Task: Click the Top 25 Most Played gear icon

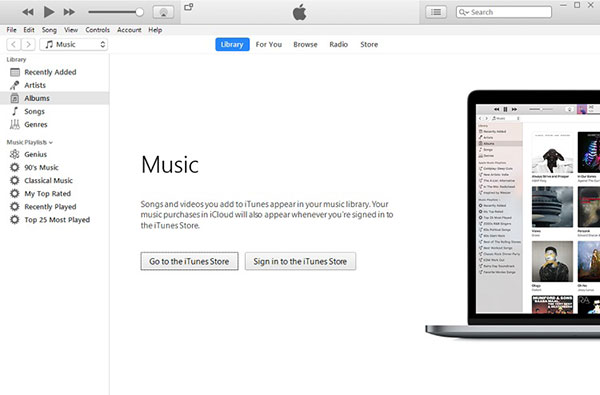Action: (15, 220)
